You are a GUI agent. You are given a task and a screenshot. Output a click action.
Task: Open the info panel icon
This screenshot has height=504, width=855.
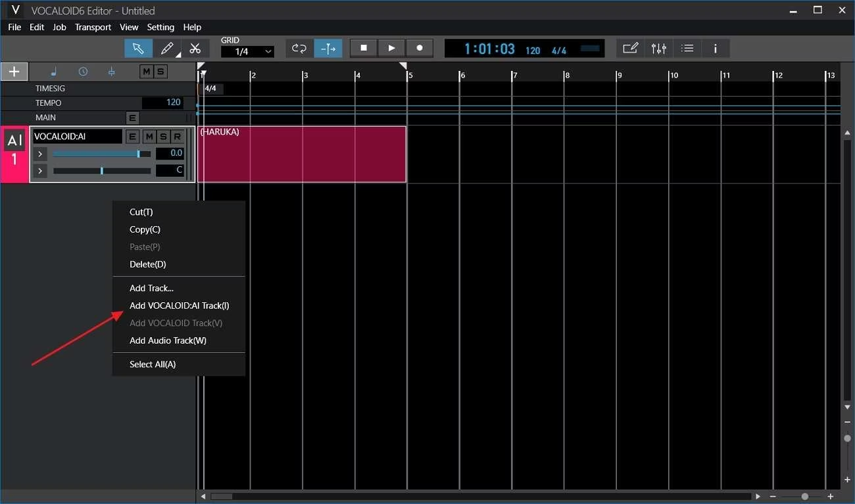(715, 48)
